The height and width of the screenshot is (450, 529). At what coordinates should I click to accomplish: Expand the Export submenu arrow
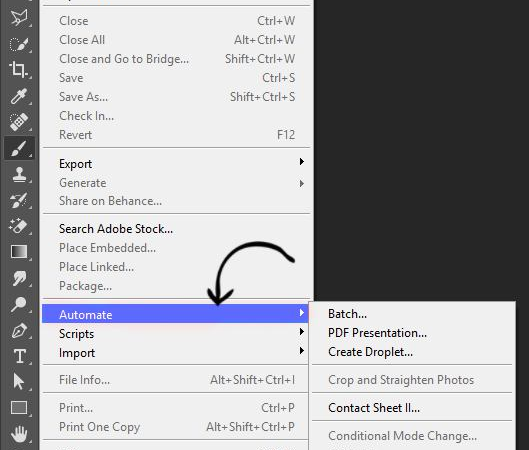pyautogui.click(x=302, y=162)
